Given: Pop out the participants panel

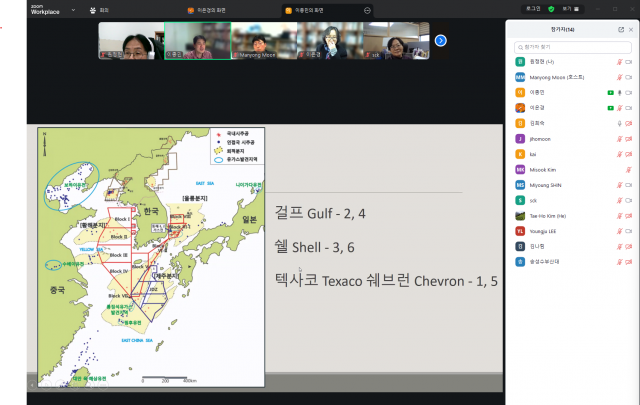Looking at the screenshot, I should click(x=621, y=30).
